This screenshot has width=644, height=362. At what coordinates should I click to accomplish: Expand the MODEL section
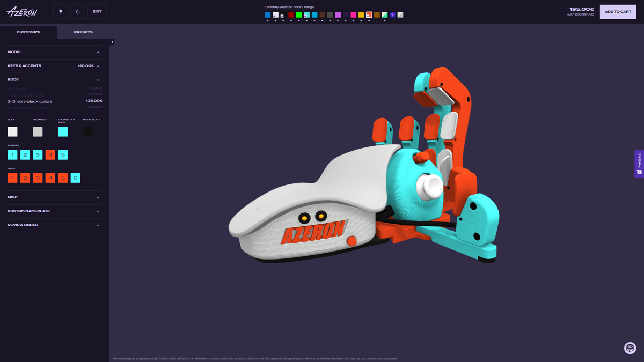tap(54, 52)
